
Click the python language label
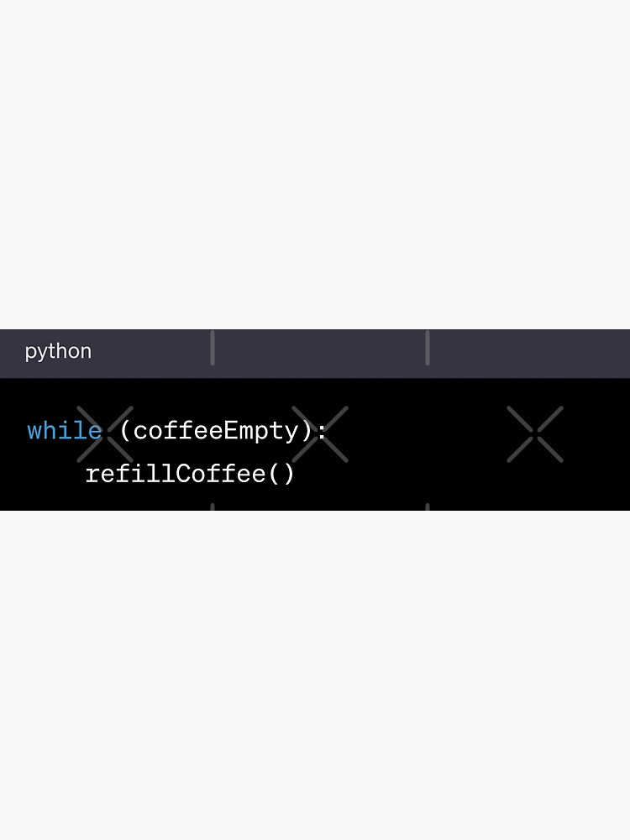pos(58,352)
